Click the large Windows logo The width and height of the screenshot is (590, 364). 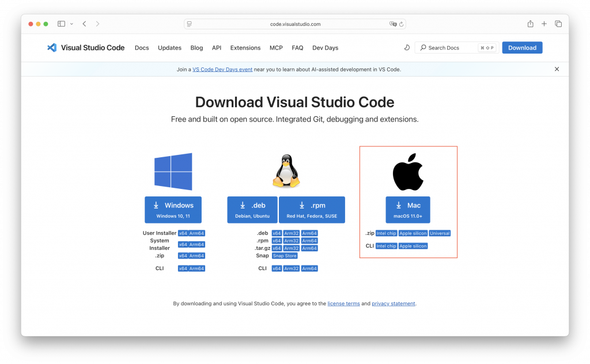click(173, 172)
